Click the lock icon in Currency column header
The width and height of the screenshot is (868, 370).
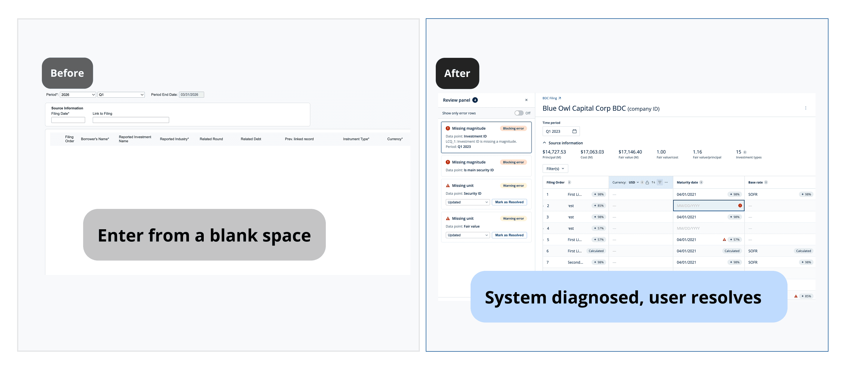647,182
